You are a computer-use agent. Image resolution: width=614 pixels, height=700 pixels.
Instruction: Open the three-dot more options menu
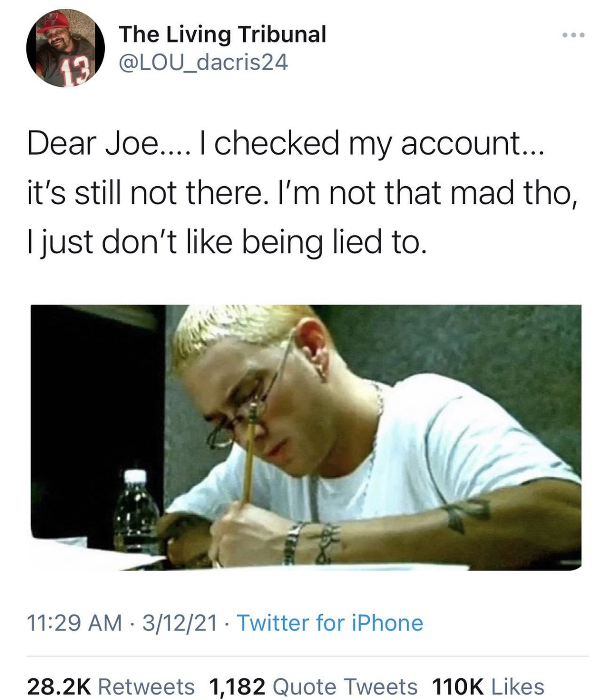(x=573, y=35)
